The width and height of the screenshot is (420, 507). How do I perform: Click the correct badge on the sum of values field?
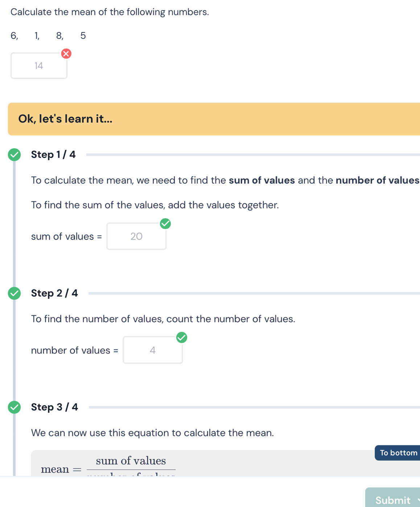click(x=165, y=224)
